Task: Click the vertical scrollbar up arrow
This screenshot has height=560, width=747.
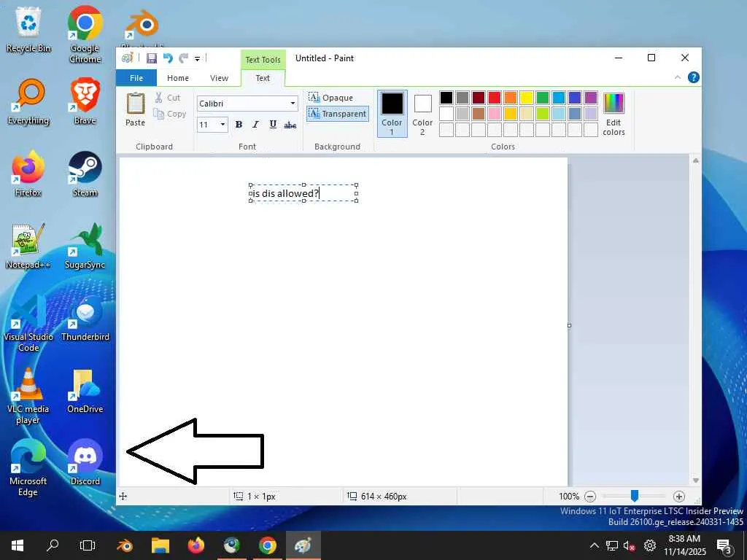Action: pyautogui.click(x=695, y=161)
